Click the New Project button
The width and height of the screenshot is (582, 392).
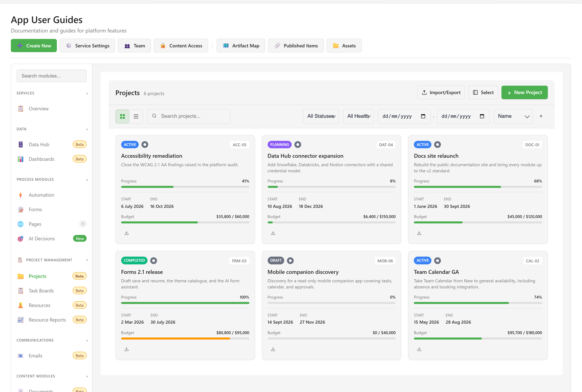(524, 93)
